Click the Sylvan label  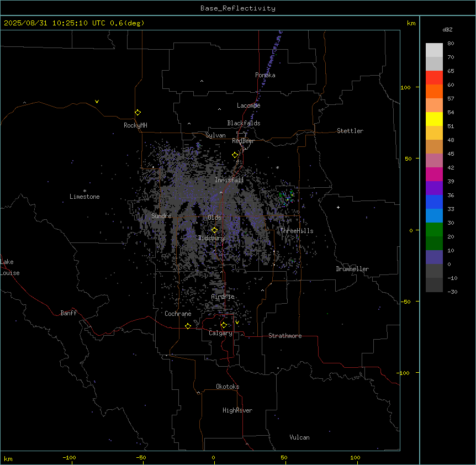215,135
